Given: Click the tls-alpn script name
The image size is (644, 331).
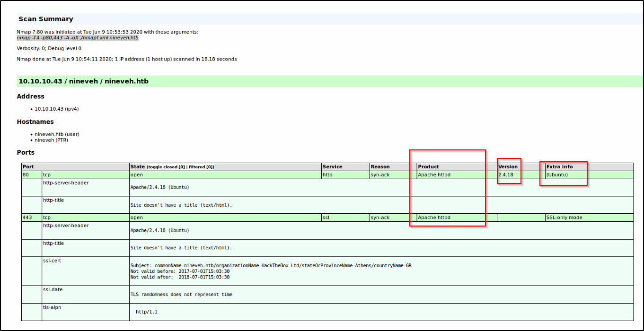Looking at the screenshot, I should [52, 307].
